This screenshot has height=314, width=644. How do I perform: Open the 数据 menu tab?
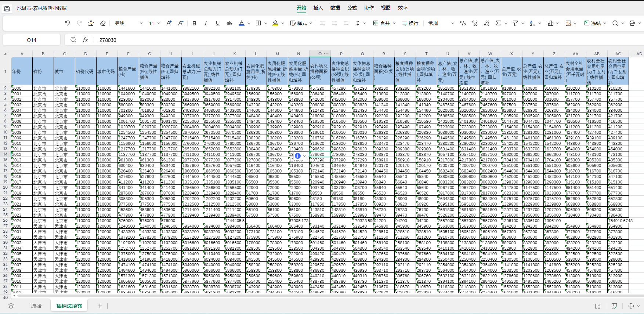point(335,8)
